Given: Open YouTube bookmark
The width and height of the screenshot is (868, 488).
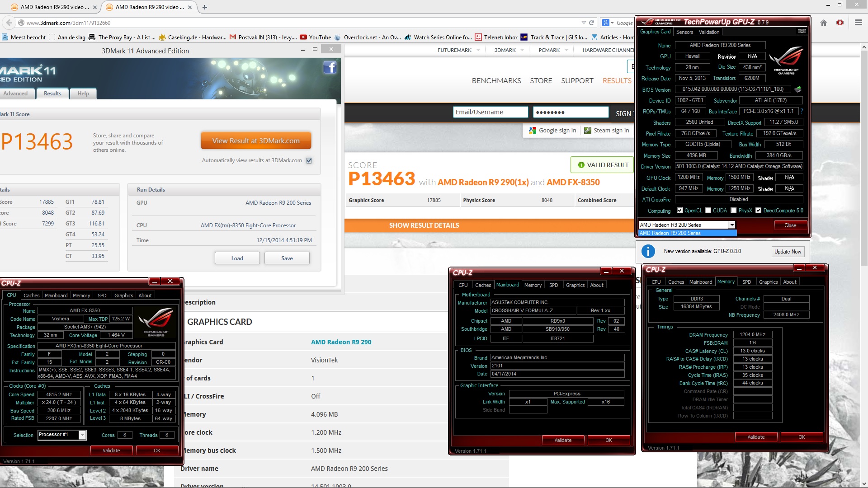Looking at the screenshot, I should tap(316, 38).
